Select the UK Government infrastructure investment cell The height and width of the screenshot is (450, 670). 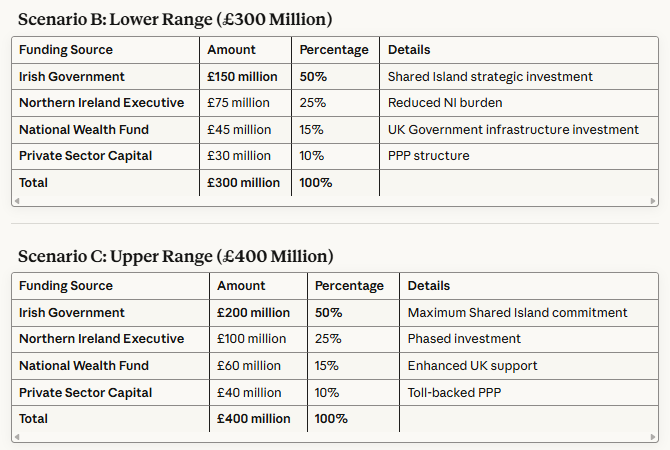513,129
